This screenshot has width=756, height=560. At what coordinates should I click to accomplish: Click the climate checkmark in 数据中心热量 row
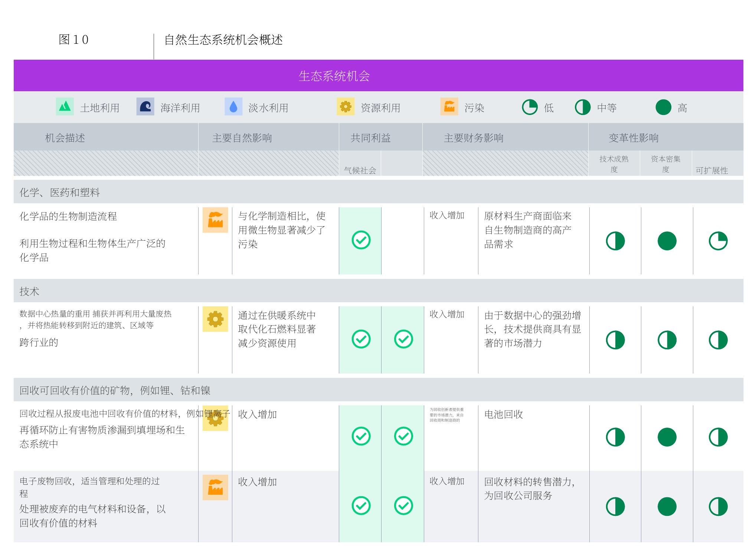click(361, 339)
